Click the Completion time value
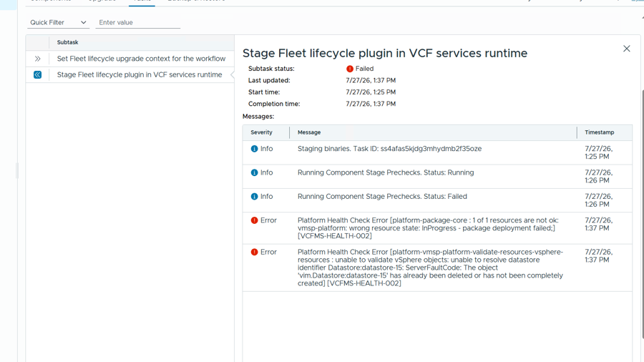Image resolution: width=644 pixels, height=362 pixels. point(371,104)
